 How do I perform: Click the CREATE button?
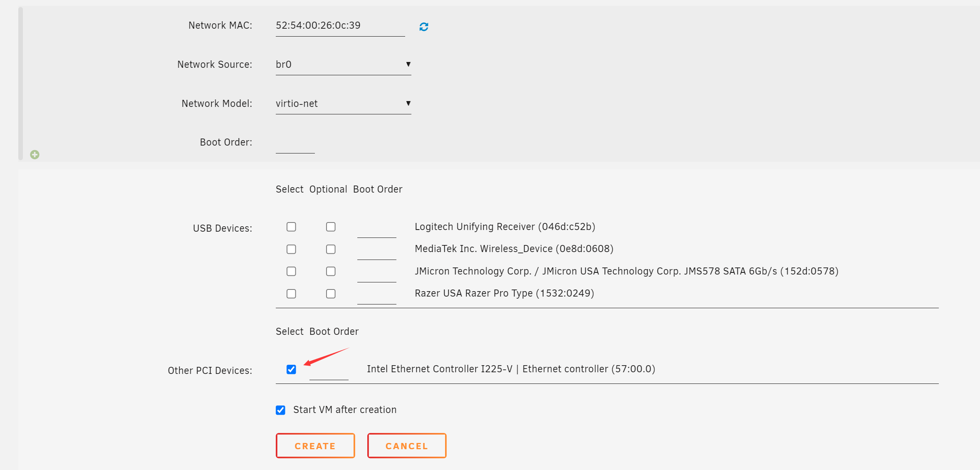coord(315,446)
